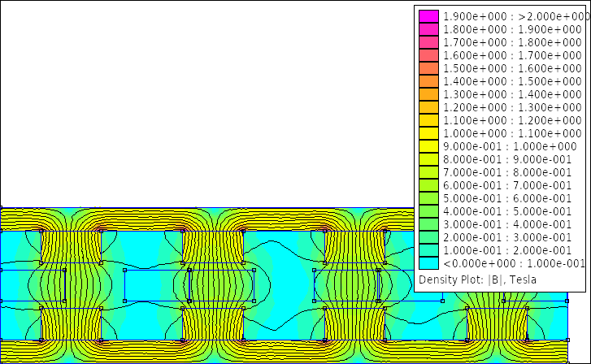591x364 pixels.
Task: Click the swatch for 1.800e+000 : 1.900e+000
Action: (428, 29)
